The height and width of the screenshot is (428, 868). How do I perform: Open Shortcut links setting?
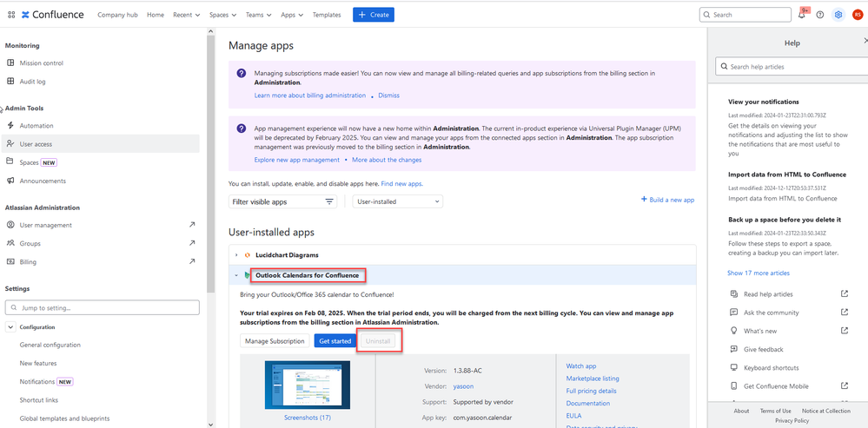pyautogui.click(x=39, y=400)
